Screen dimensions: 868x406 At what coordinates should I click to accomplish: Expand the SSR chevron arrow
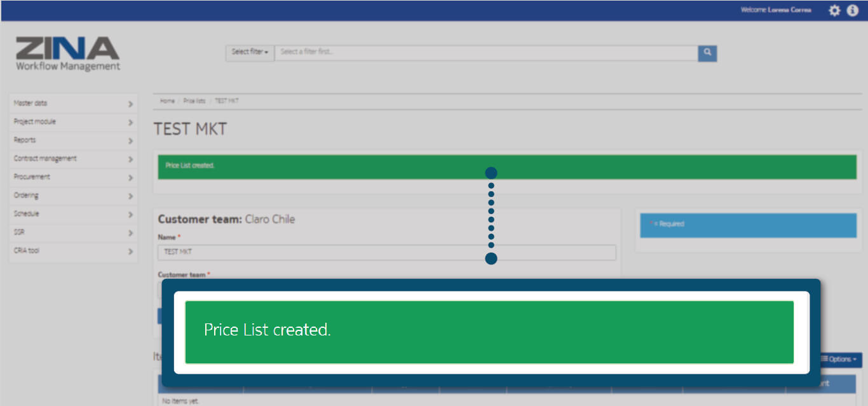pyautogui.click(x=130, y=233)
